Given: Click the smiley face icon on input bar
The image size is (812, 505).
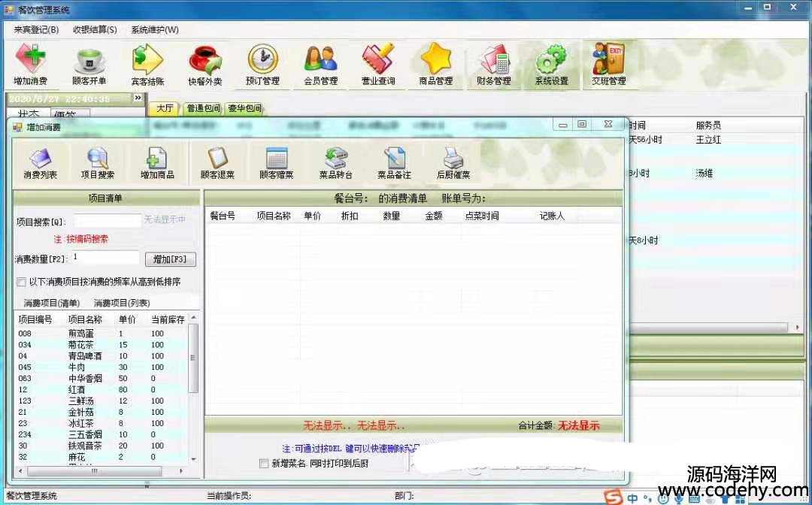Looking at the screenshot, I should click(x=663, y=499).
